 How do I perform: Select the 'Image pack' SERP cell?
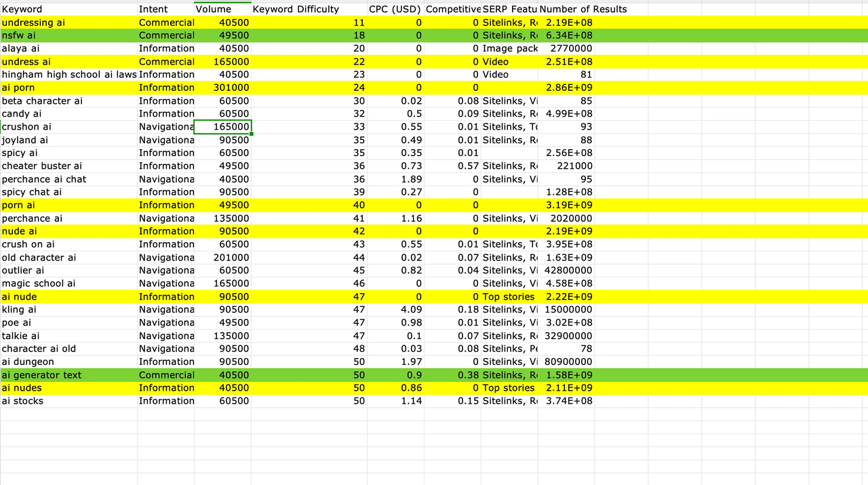coord(509,49)
